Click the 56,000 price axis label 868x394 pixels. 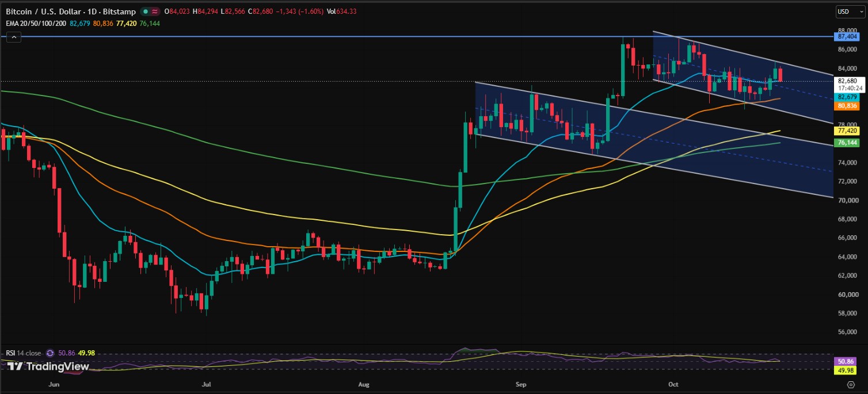pos(848,332)
